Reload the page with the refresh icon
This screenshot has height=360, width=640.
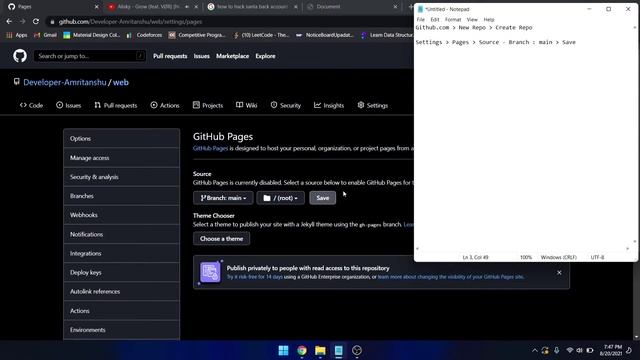click(36, 21)
